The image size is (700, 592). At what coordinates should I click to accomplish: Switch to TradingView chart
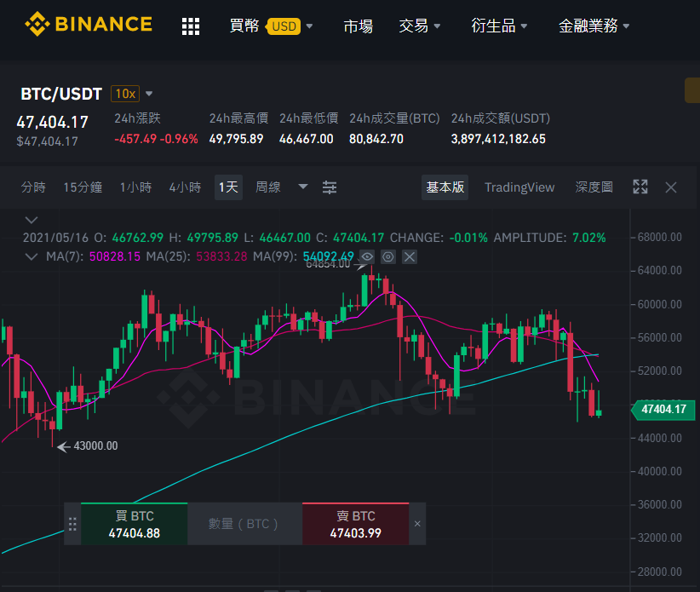pyautogui.click(x=519, y=187)
